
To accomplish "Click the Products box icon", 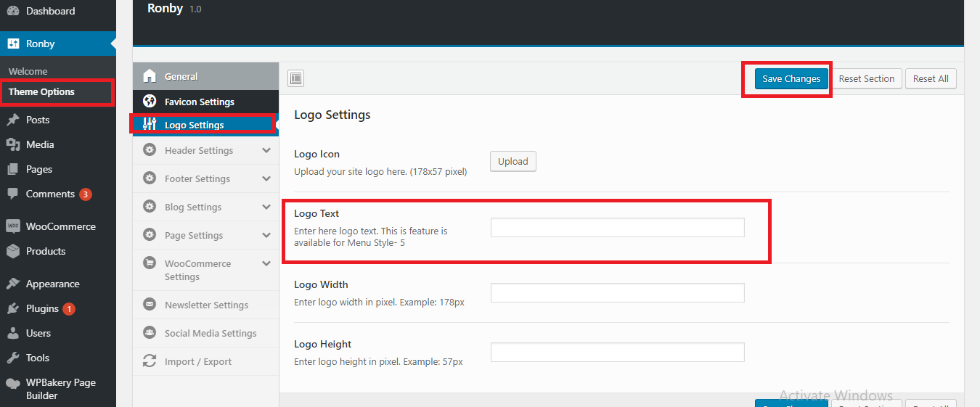I will pos(13,251).
